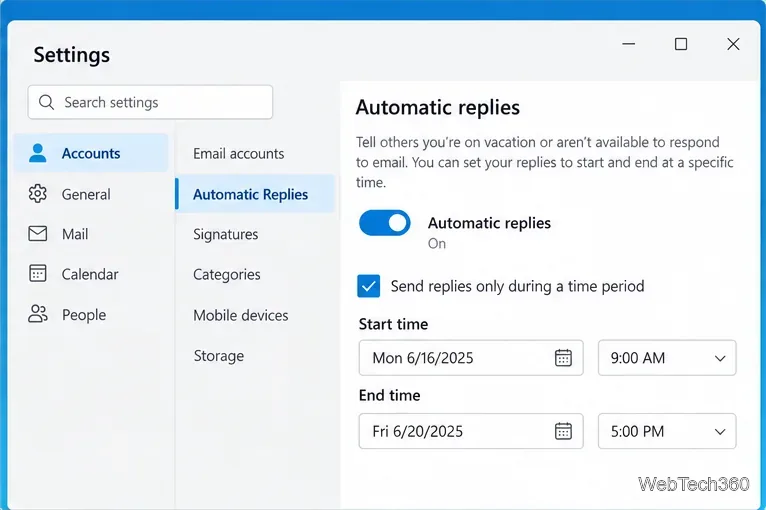Turn off the Automatic replies toggle
The width and height of the screenshot is (766, 510).
click(x=384, y=223)
